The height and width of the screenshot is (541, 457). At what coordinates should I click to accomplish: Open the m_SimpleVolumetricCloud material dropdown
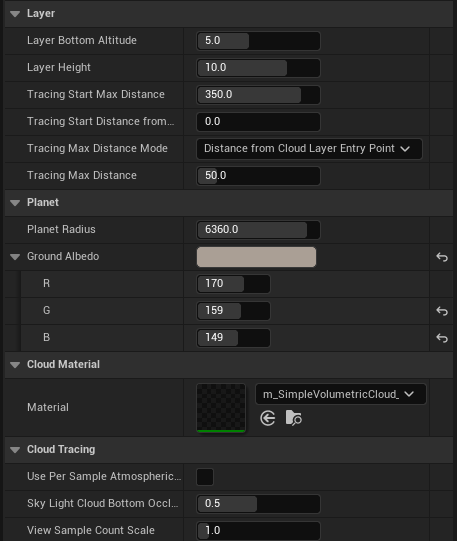pos(341,394)
